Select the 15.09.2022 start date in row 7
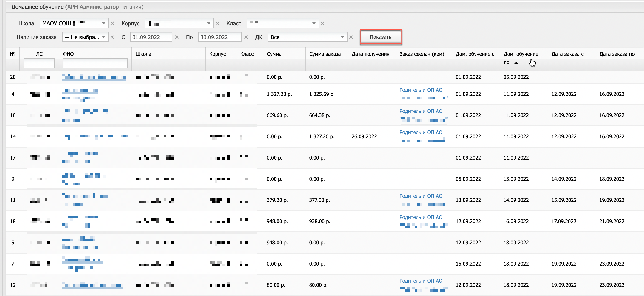Screen dimensions: 644x296 pos(468,264)
